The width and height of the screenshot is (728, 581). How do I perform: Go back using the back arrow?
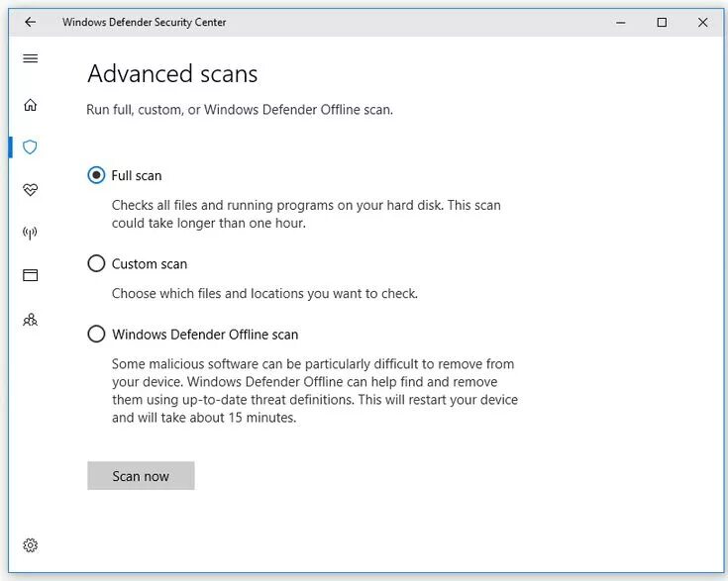pyautogui.click(x=30, y=22)
